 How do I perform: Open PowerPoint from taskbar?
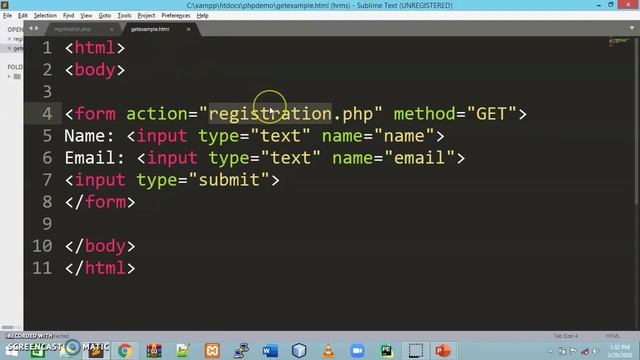(x=443, y=351)
